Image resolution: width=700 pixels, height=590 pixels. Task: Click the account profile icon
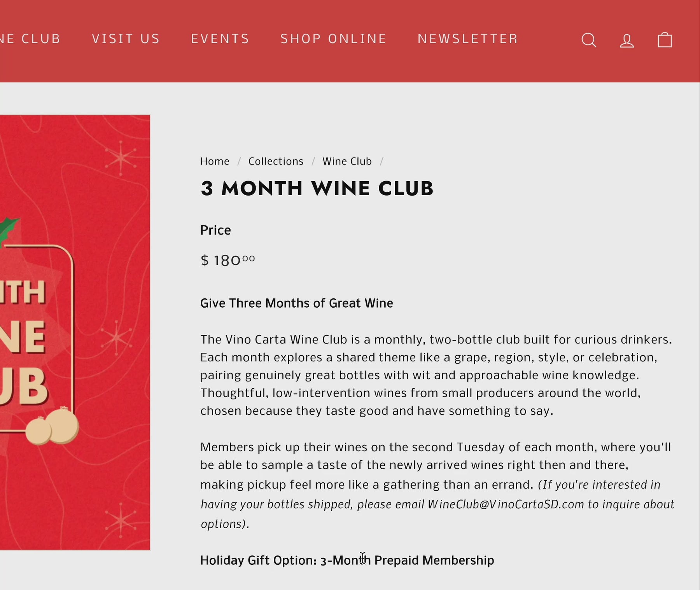click(x=626, y=40)
